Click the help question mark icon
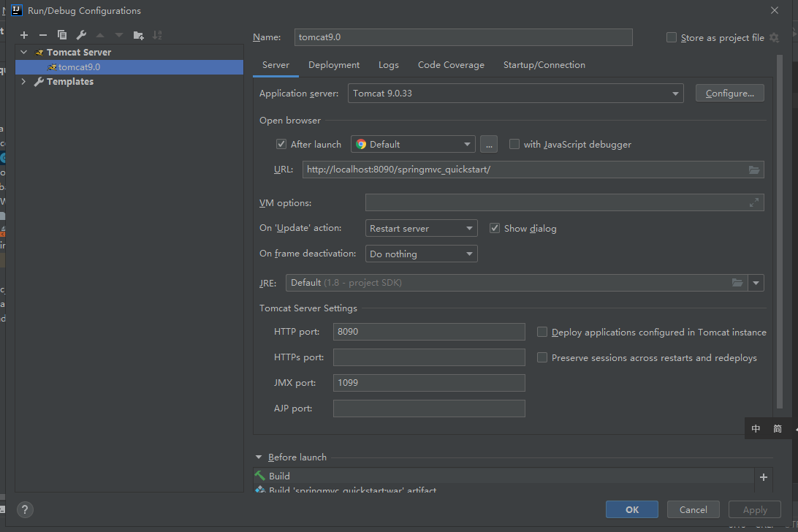Viewport: 798px width, 532px height. [25, 509]
